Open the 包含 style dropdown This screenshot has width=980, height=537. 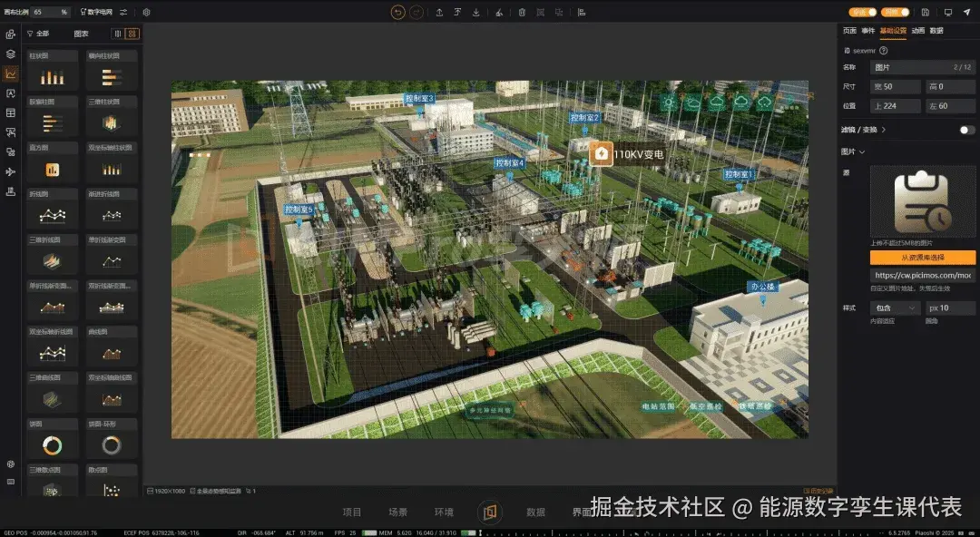pos(895,308)
